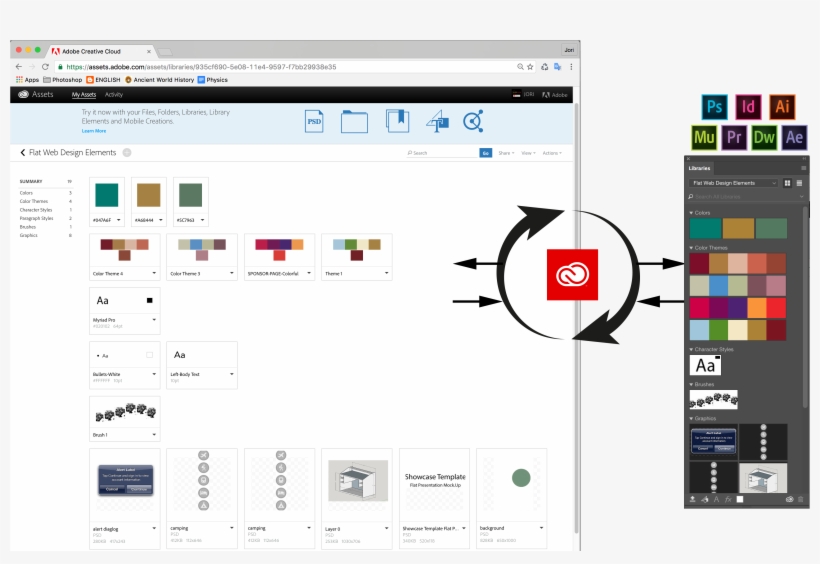Click the Premiere Pro (Pr) app icon
Image resolution: width=820 pixels, height=564 pixels.
pyautogui.click(x=735, y=137)
